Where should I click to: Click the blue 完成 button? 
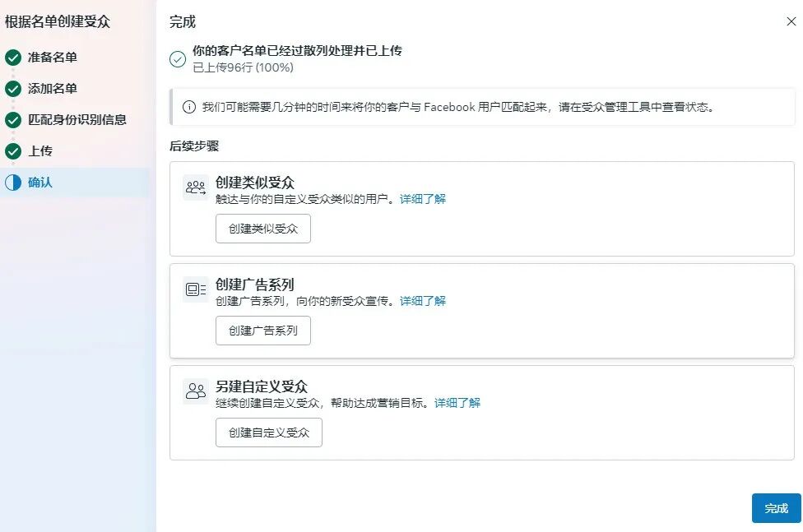776,508
